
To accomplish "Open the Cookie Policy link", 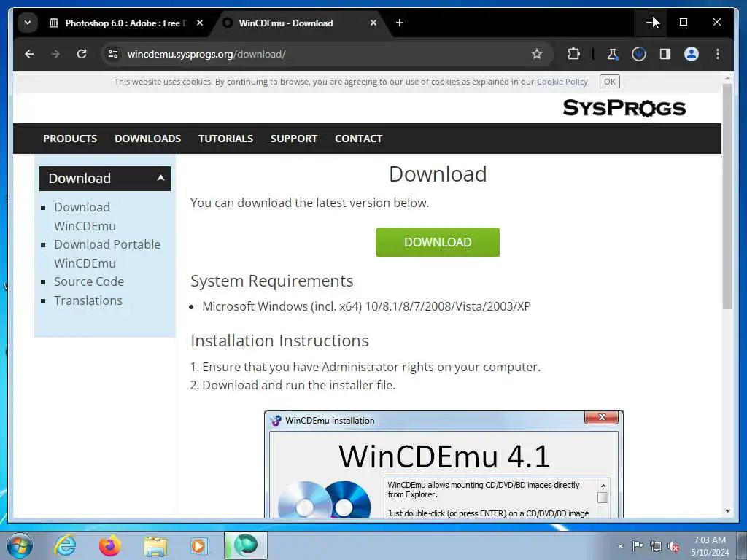I will 562,82.
